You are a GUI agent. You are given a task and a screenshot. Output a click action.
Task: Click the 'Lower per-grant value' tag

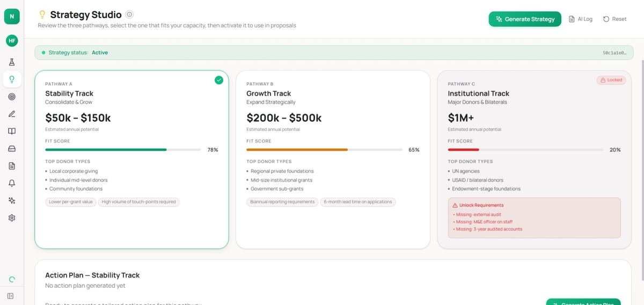pos(70,202)
